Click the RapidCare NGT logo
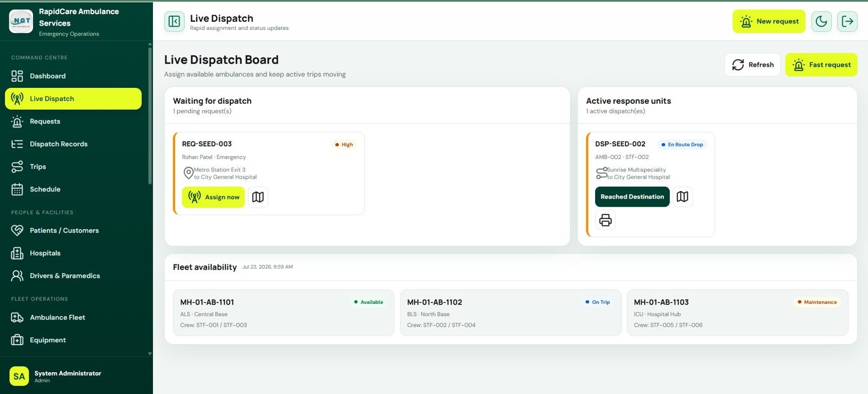The height and width of the screenshot is (394, 868). (x=21, y=21)
